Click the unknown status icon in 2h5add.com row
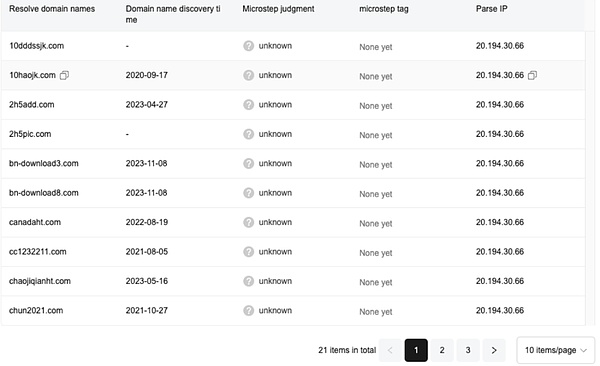Screen dimensions: 600x366 [248, 105]
